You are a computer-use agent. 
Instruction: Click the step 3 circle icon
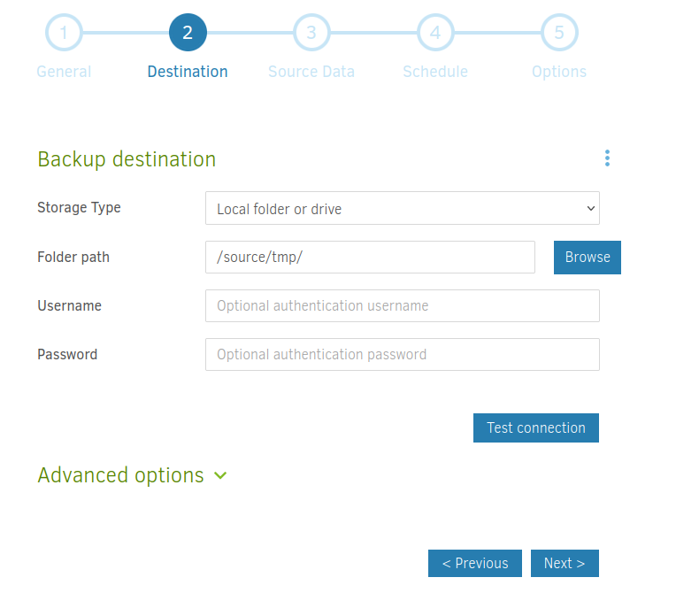pos(311,33)
